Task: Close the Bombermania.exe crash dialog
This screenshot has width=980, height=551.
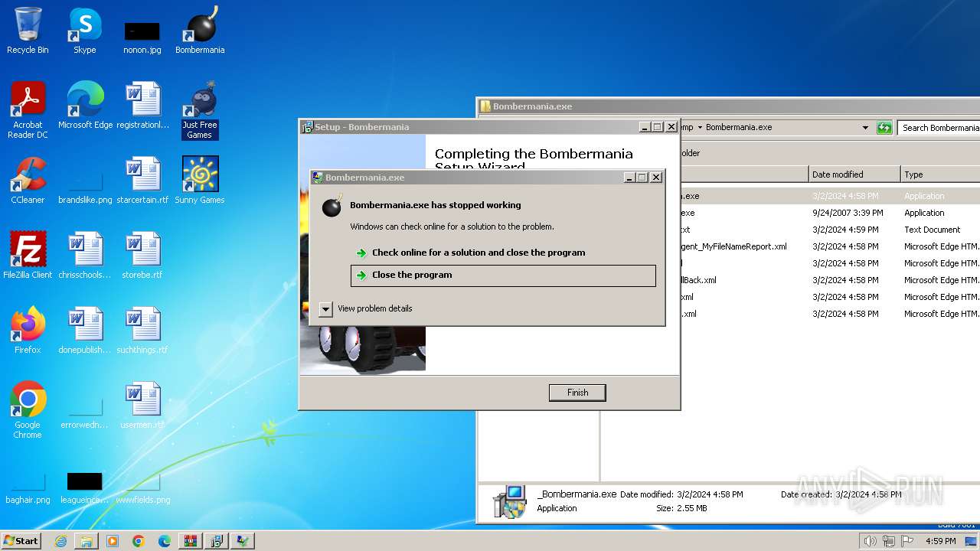Action: (656, 178)
